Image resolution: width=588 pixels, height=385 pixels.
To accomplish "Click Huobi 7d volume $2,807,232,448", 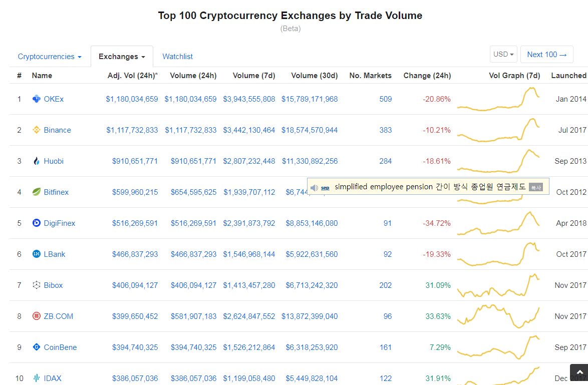I will pyautogui.click(x=249, y=161).
